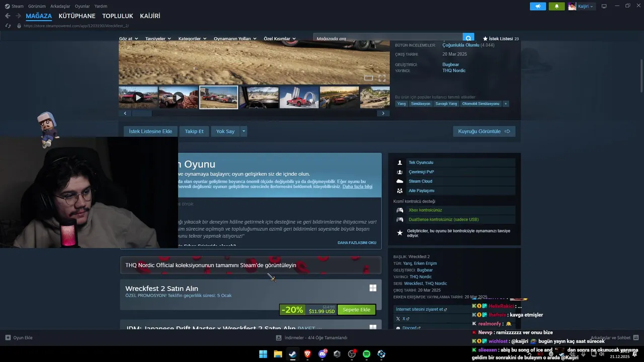Click into the Mağazada ara search field

(x=388, y=38)
